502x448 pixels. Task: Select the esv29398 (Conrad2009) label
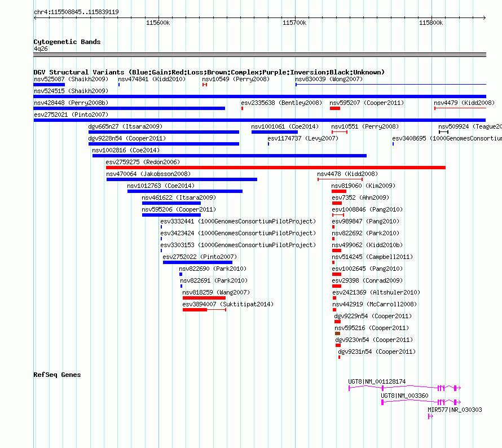click(368, 280)
